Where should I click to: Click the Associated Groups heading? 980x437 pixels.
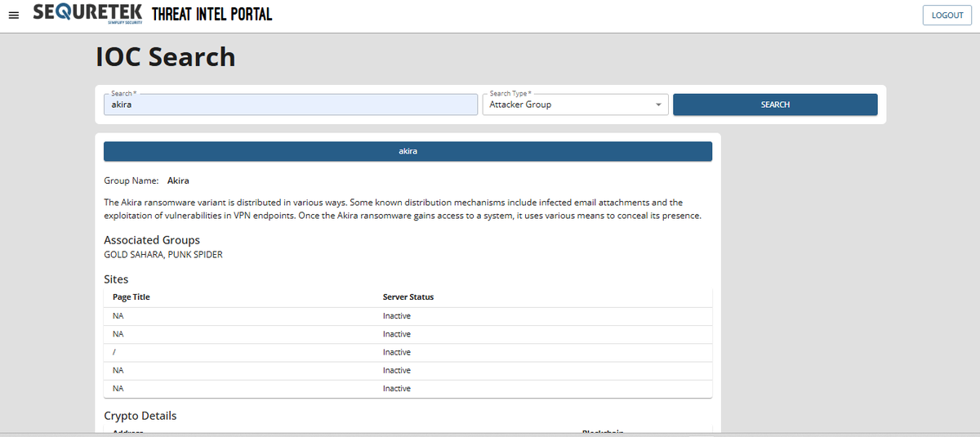(152, 240)
